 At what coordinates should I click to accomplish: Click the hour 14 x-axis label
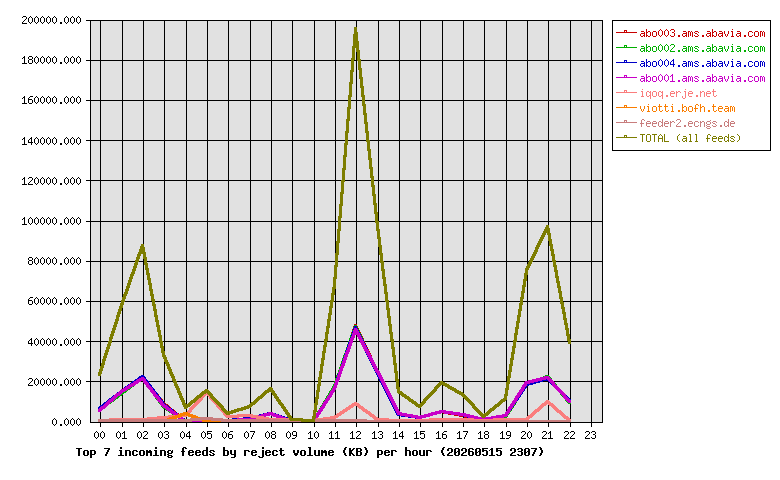point(398,435)
